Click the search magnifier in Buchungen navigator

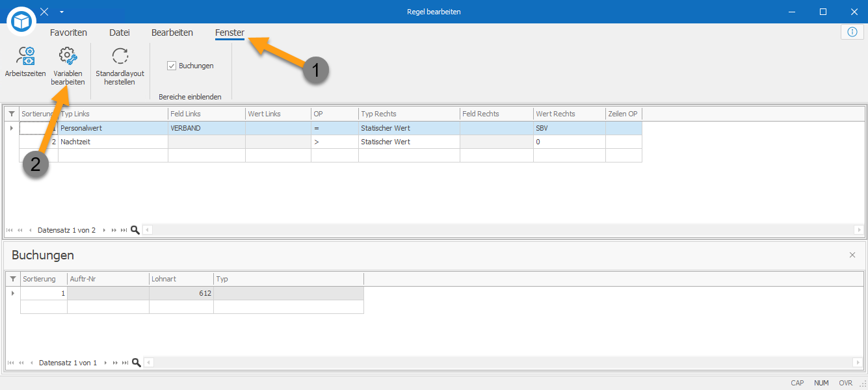pos(136,363)
